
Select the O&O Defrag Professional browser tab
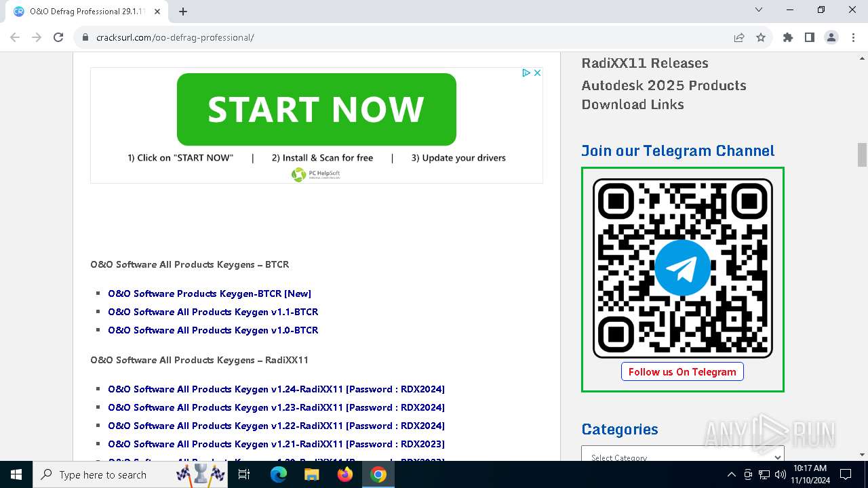click(x=87, y=12)
